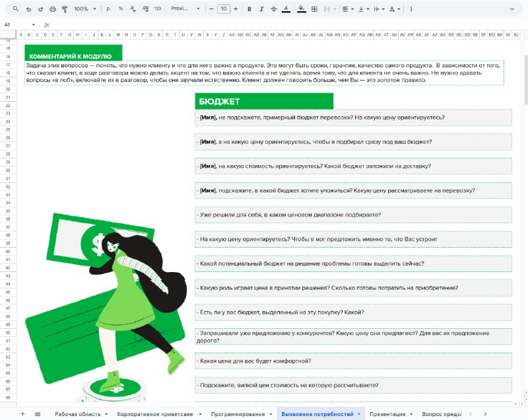Select column header AA
The image size is (528, 420).
(x=232, y=35)
